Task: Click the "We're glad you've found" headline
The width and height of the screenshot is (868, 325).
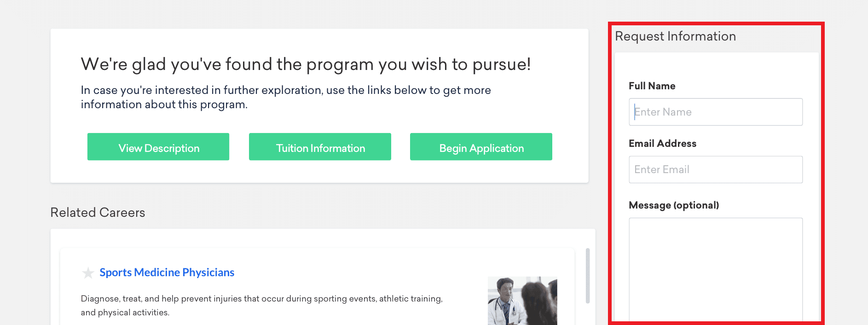Action: point(306,64)
